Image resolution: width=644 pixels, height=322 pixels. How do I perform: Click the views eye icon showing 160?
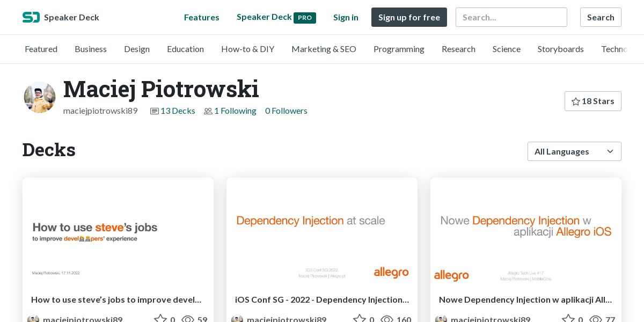coord(387,319)
